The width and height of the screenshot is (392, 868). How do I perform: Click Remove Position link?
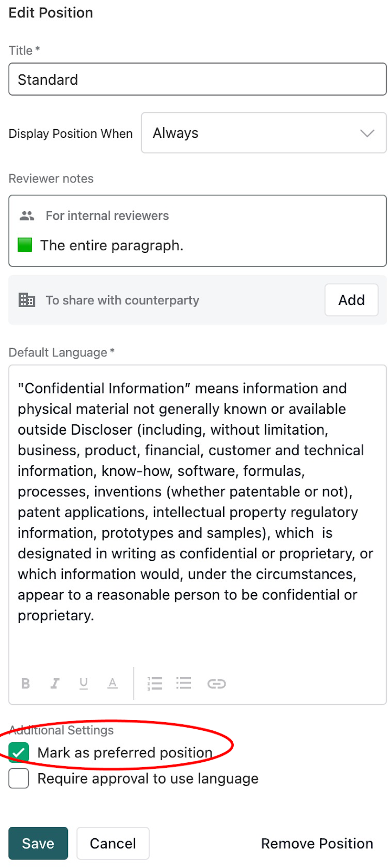click(x=317, y=843)
